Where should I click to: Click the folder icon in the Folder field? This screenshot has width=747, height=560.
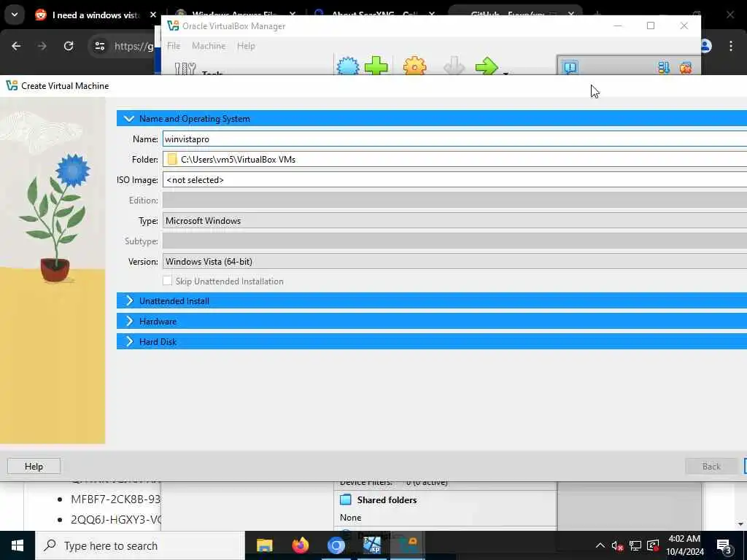pyautogui.click(x=172, y=159)
